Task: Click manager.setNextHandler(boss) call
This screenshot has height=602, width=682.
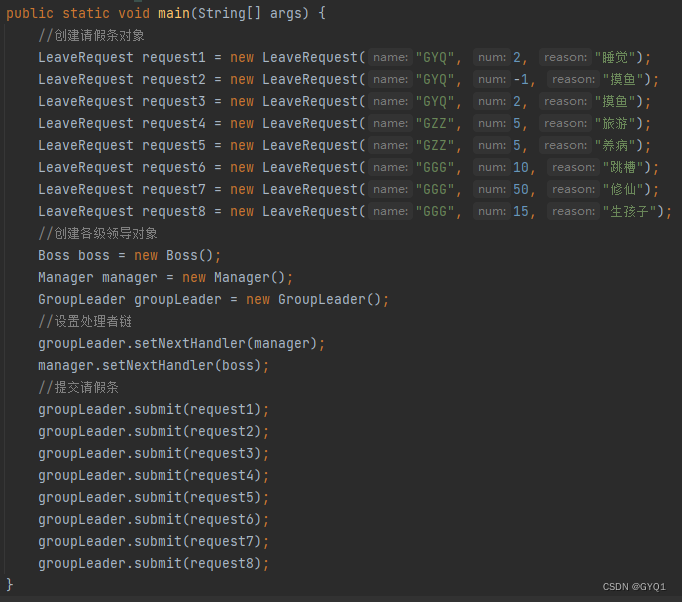Action: click(x=150, y=365)
